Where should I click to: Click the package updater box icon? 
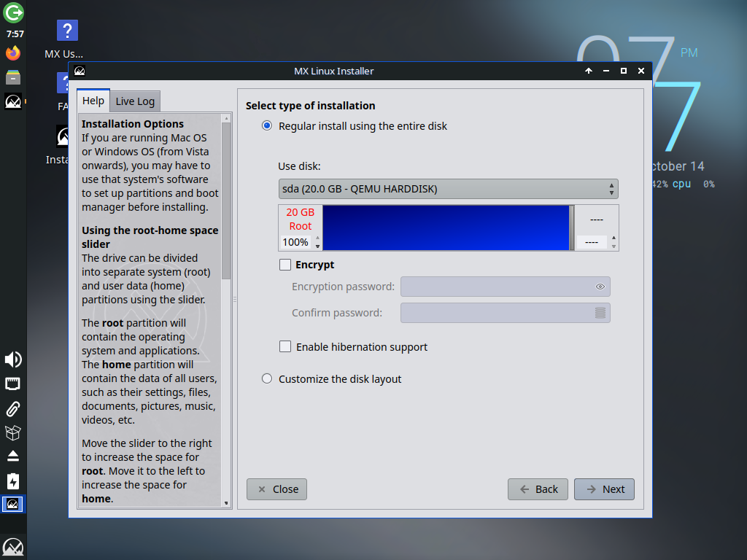coord(13,432)
